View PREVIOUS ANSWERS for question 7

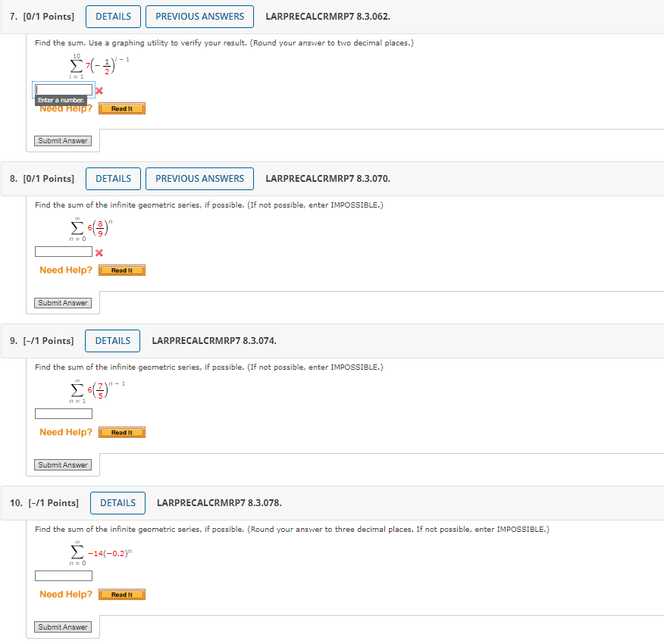pyautogui.click(x=199, y=16)
